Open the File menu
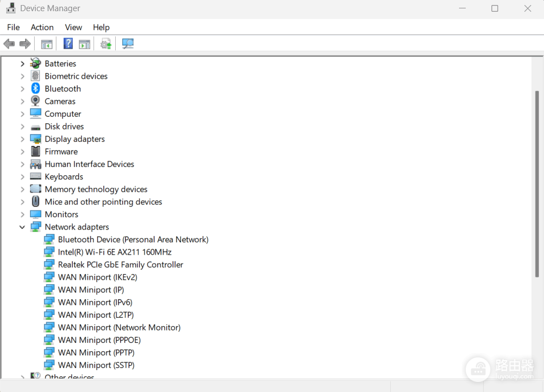The width and height of the screenshot is (544, 392). click(x=13, y=27)
